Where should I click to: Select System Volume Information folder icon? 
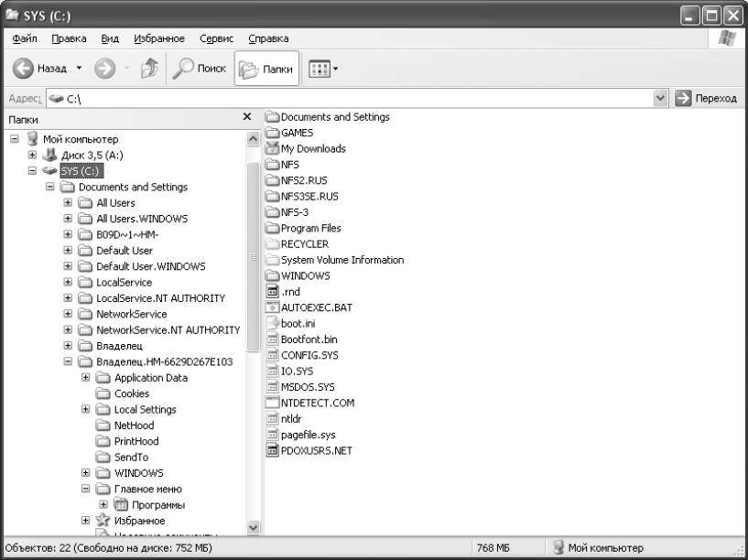(x=272, y=260)
